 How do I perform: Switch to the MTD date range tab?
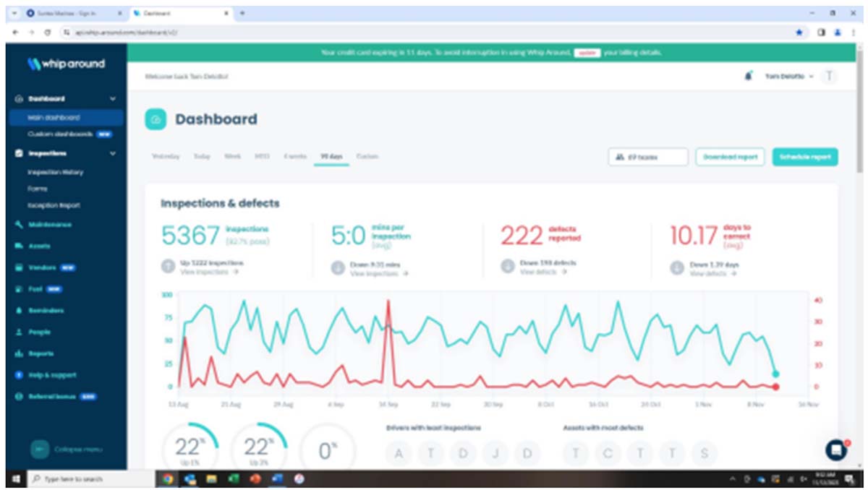click(x=262, y=156)
